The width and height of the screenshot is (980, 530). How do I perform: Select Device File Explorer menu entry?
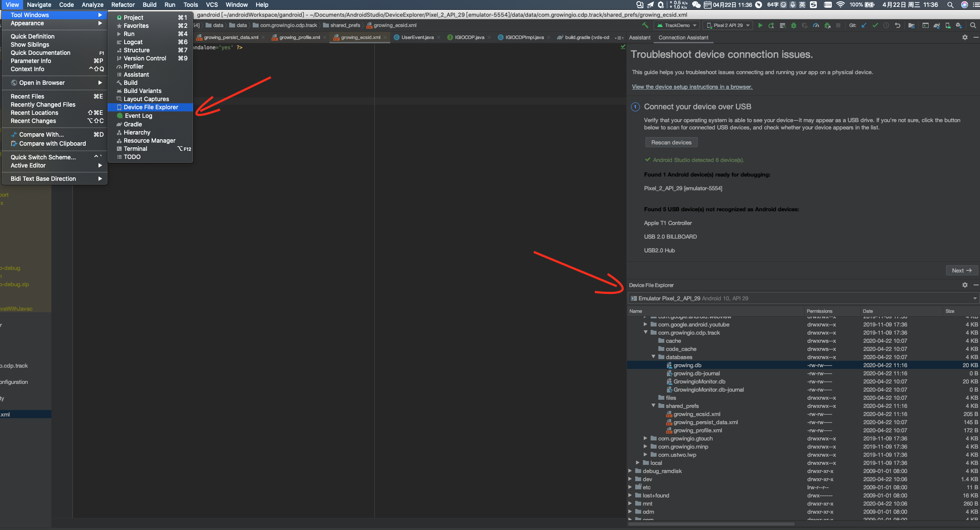click(151, 107)
